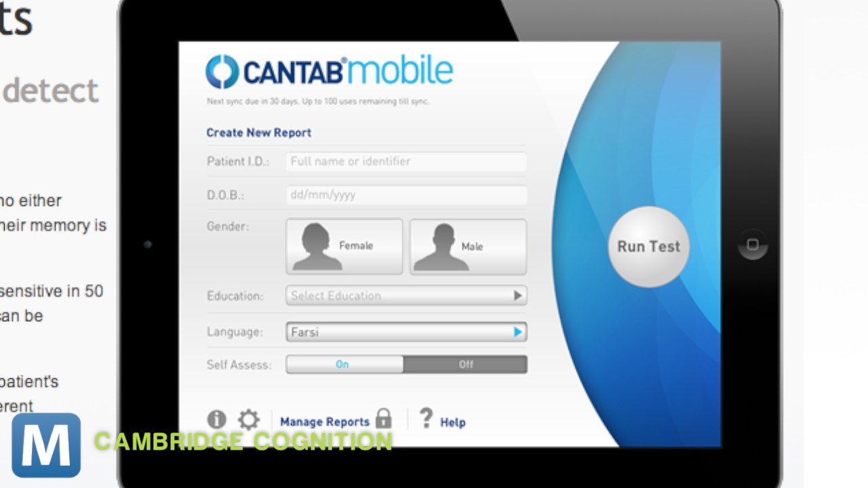Click the Mashable M logo
Viewport: 868px width, 488px height.
(x=46, y=445)
